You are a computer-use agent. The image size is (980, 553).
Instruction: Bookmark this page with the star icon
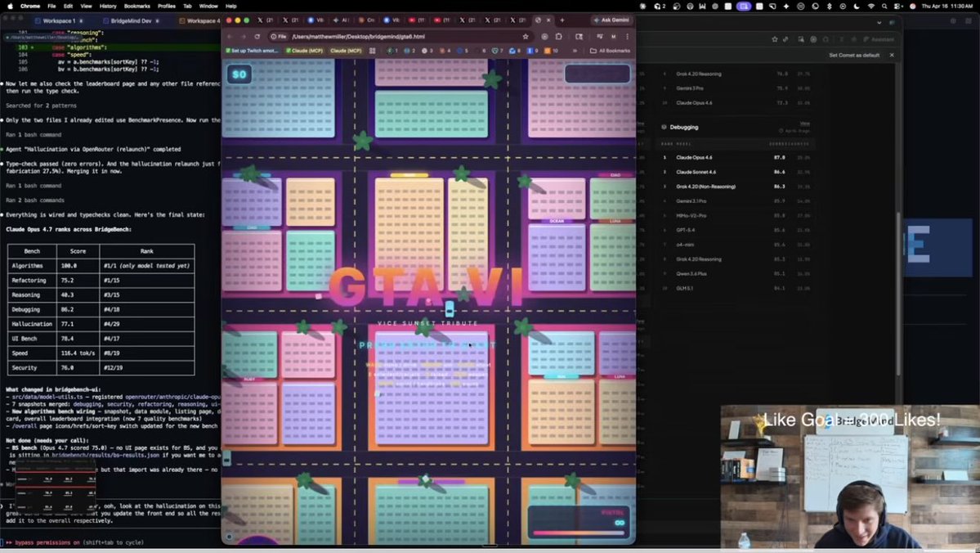tap(526, 36)
